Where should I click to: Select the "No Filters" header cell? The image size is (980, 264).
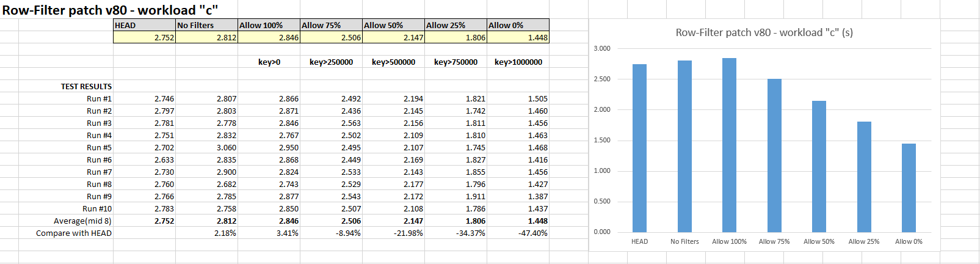[x=206, y=25]
